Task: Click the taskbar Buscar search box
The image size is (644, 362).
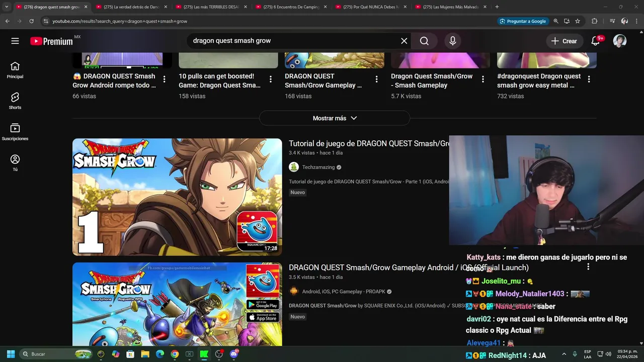Action: (x=56, y=354)
